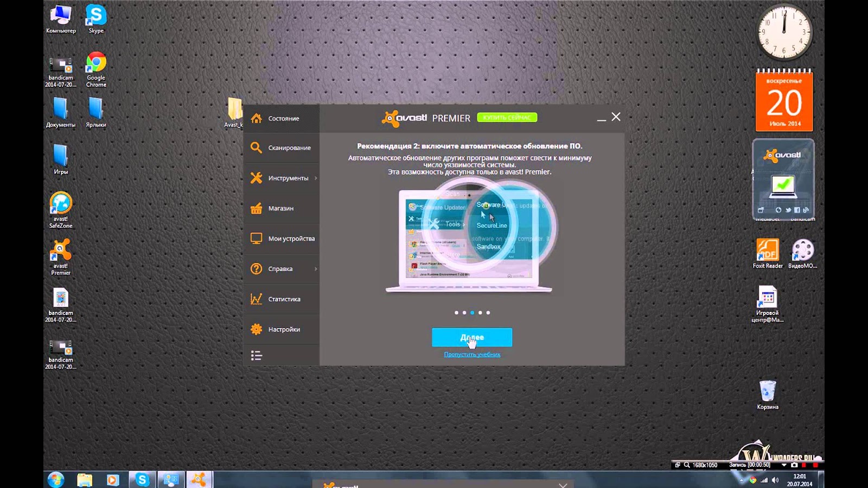Click the Skype desktop icon

tap(96, 19)
